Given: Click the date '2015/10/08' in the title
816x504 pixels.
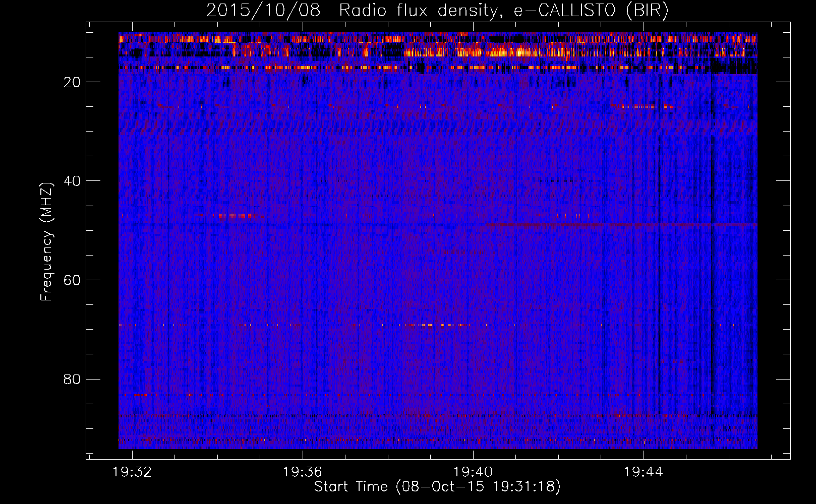Looking at the screenshot, I should coord(263,11).
